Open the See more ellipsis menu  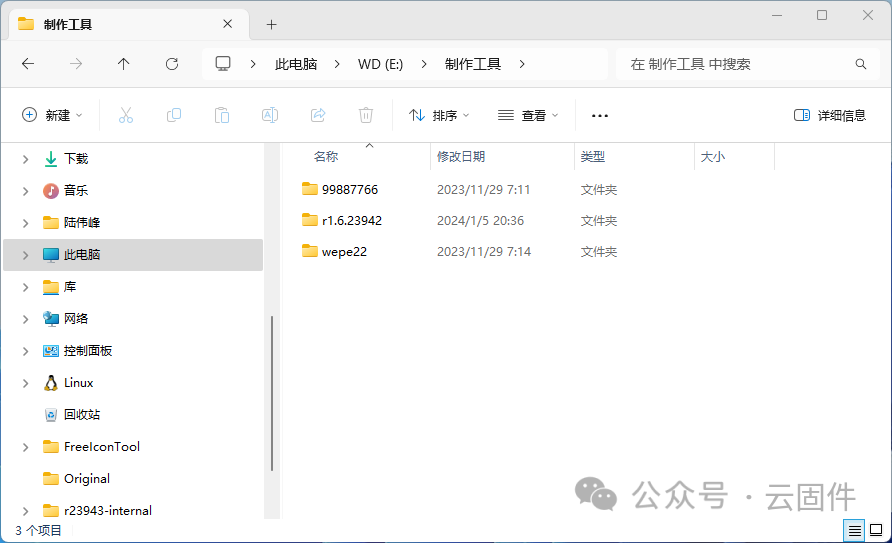tap(600, 115)
